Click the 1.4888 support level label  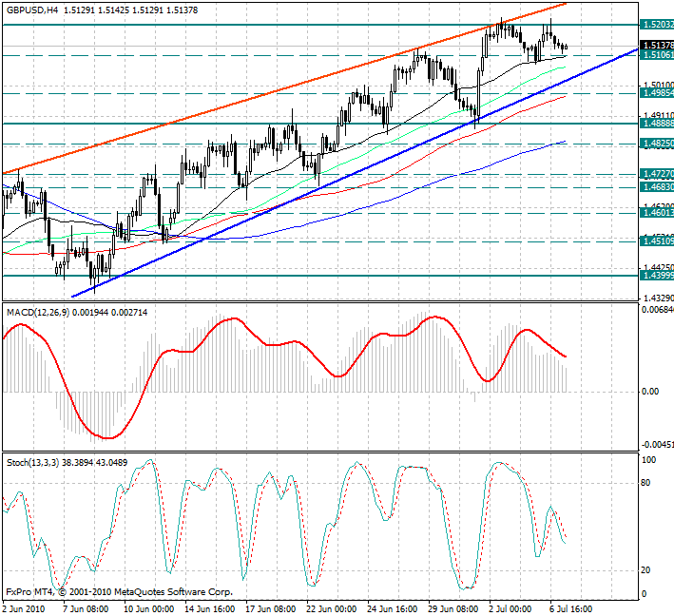[657, 124]
